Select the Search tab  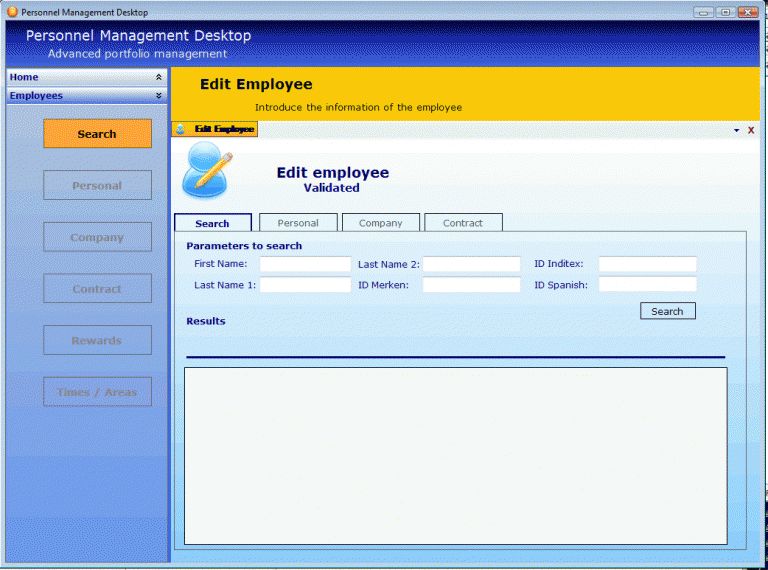point(212,223)
